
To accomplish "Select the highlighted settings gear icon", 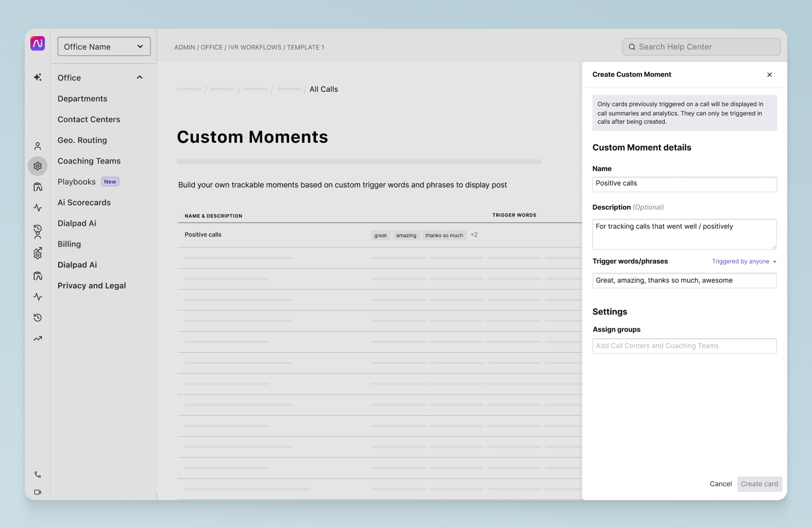I will 38,166.
